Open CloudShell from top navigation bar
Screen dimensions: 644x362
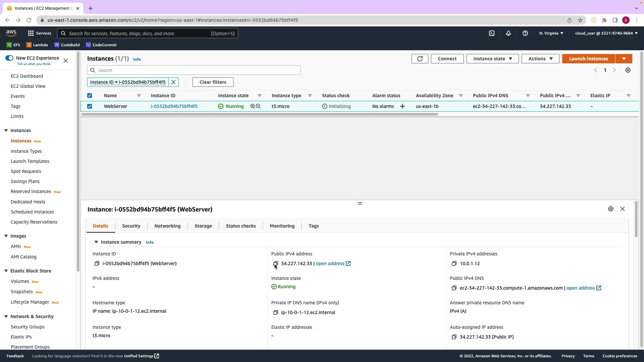click(491, 33)
